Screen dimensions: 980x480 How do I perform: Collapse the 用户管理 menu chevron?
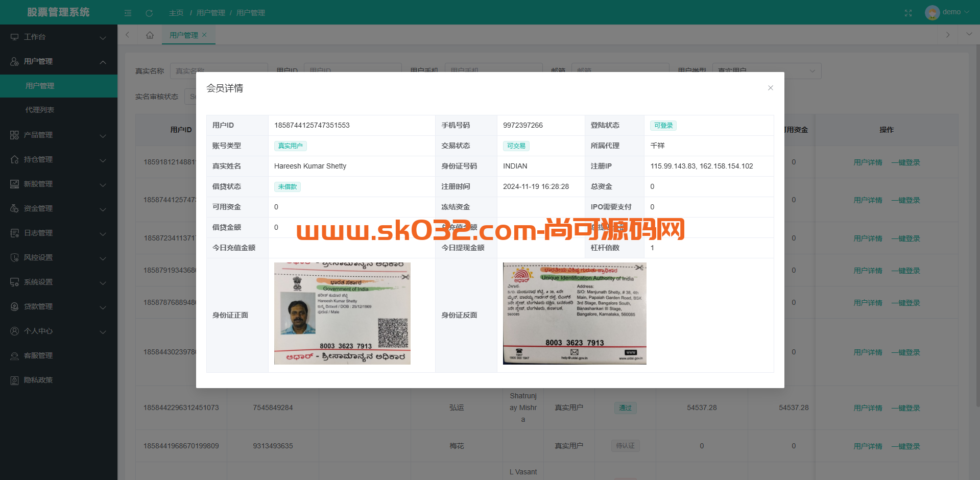tap(103, 62)
